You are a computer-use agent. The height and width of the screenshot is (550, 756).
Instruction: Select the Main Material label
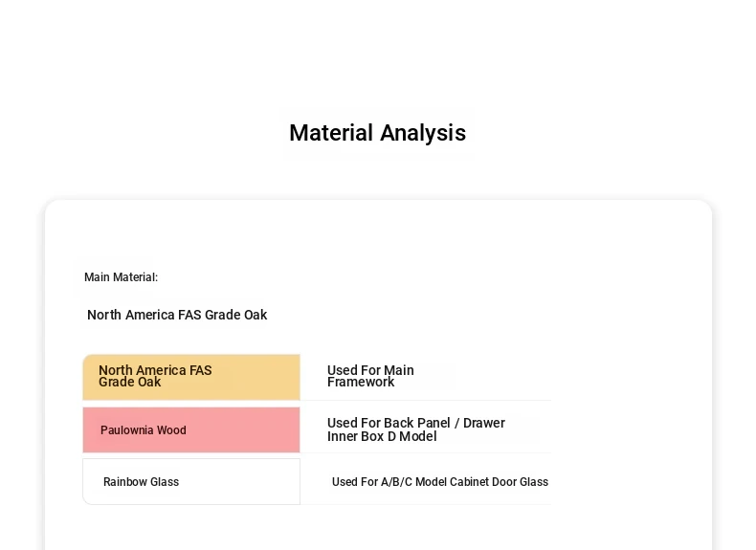click(121, 277)
